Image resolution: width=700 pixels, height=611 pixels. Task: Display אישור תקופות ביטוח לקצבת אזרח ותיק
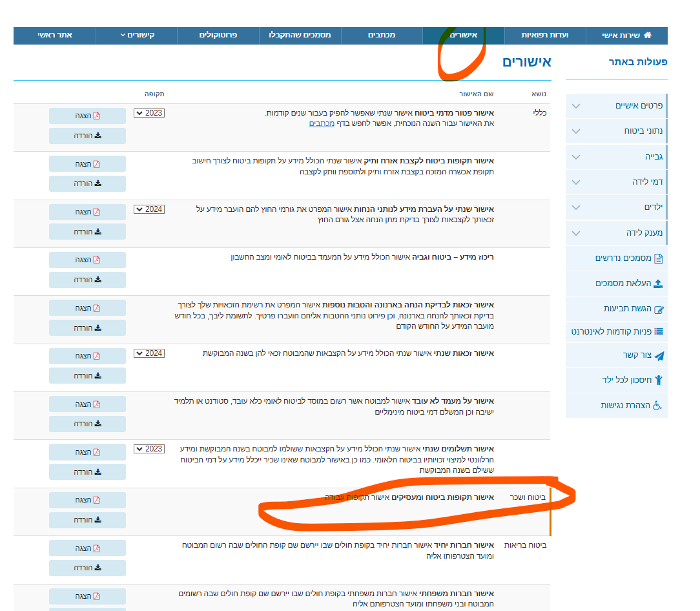point(88,164)
